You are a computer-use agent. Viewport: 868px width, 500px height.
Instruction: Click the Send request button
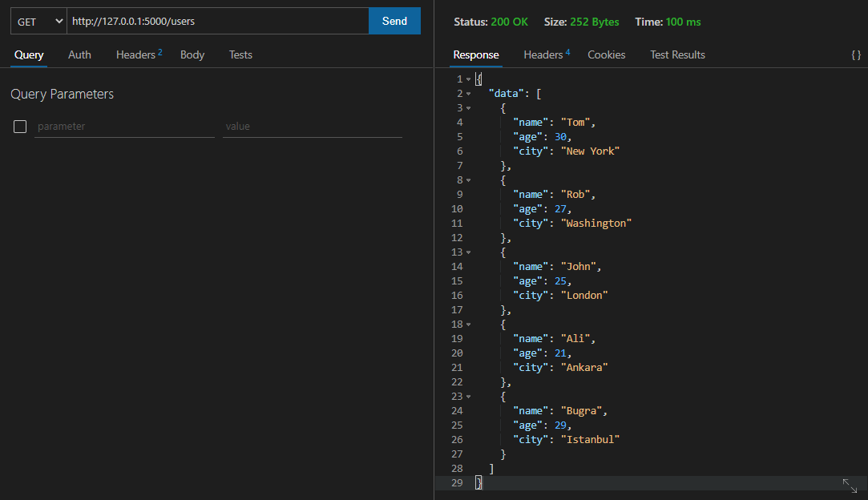(394, 21)
